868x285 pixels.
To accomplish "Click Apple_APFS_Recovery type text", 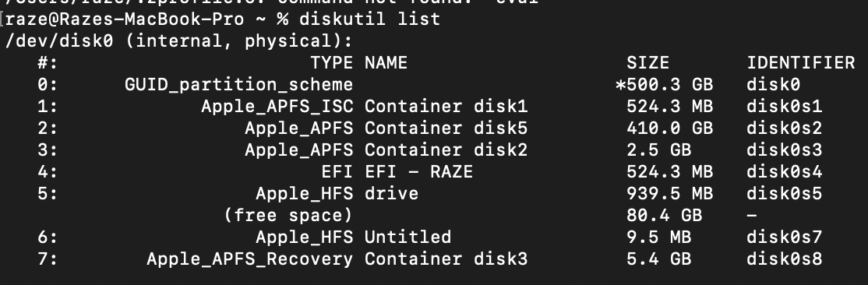I will 249,259.
